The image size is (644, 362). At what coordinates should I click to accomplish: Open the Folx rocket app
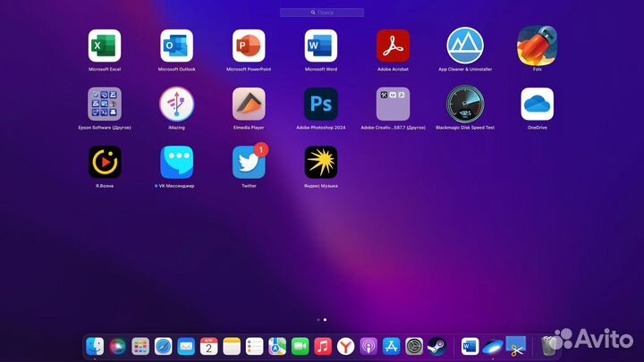pos(538,46)
